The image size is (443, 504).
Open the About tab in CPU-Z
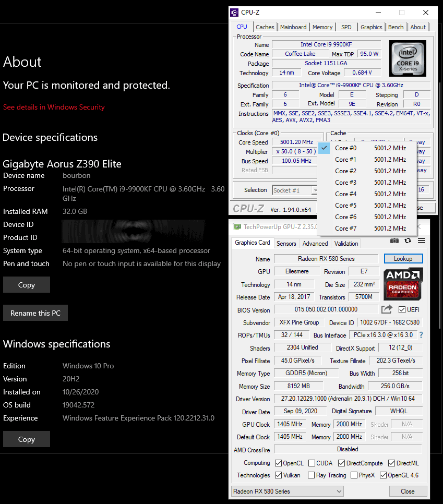pyautogui.click(x=418, y=27)
